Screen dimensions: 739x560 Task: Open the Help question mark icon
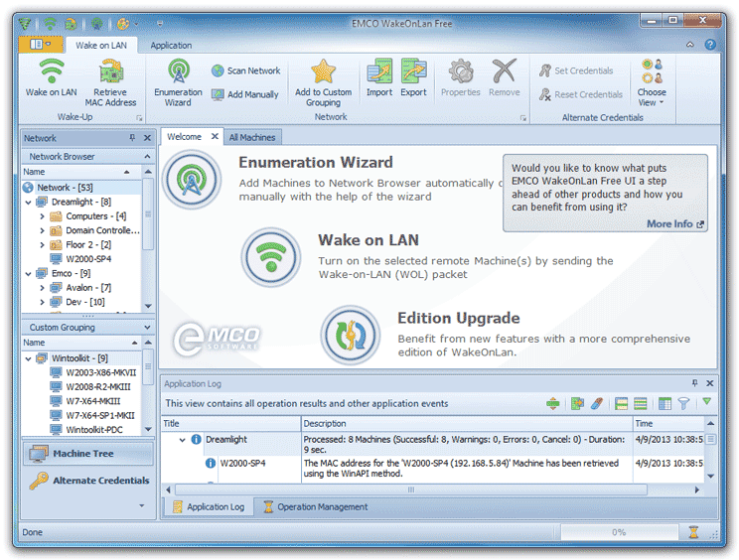click(710, 45)
